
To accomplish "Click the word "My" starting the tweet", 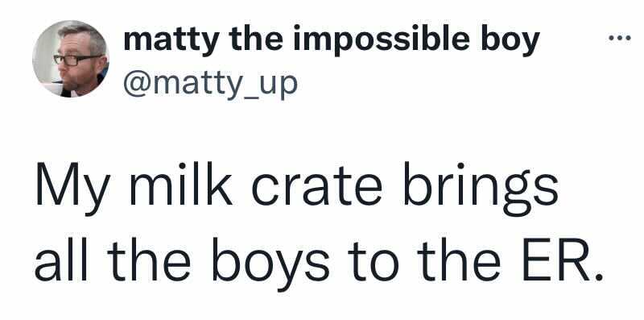I will (72, 189).
